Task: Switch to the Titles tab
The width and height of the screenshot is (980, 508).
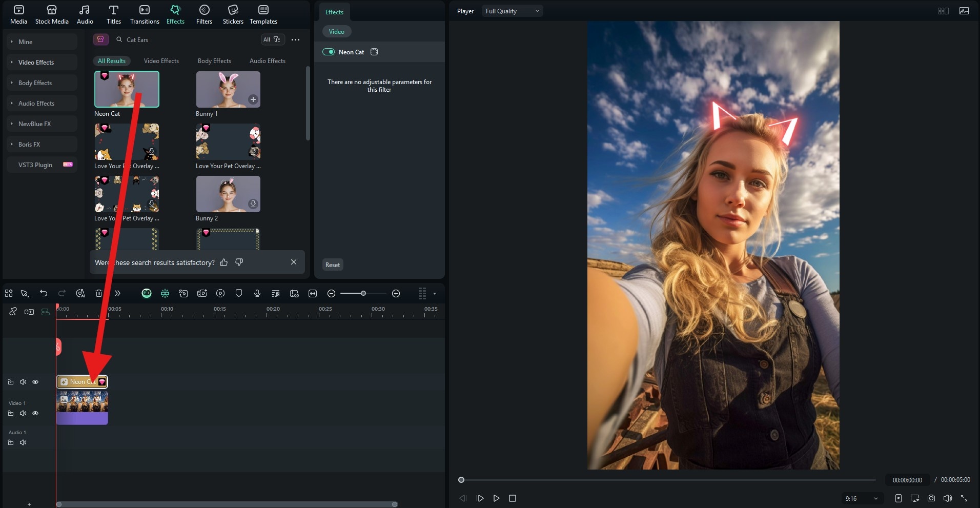Action: pyautogui.click(x=114, y=14)
